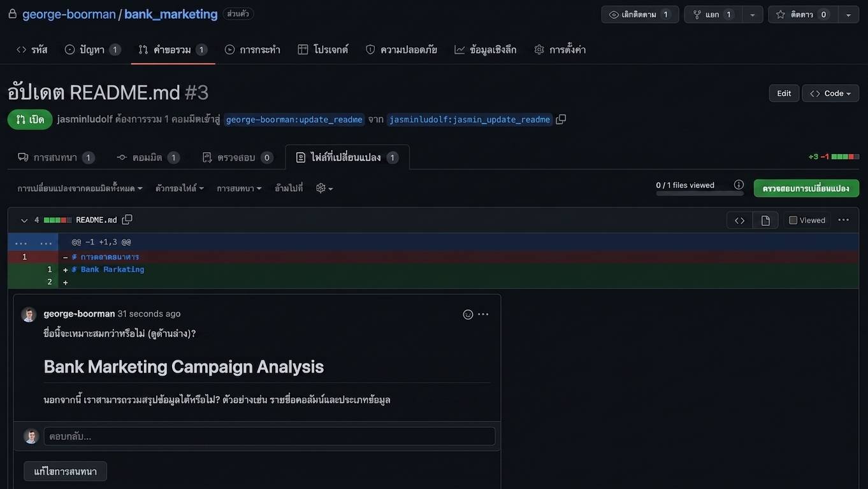
Task: Click the added line number 2
Action: click(x=50, y=282)
